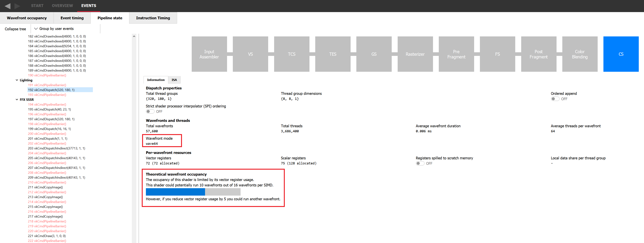The width and height of the screenshot is (644, 243).
Task: Open the GS pipeline stage
Action: [x=374, y=54]
